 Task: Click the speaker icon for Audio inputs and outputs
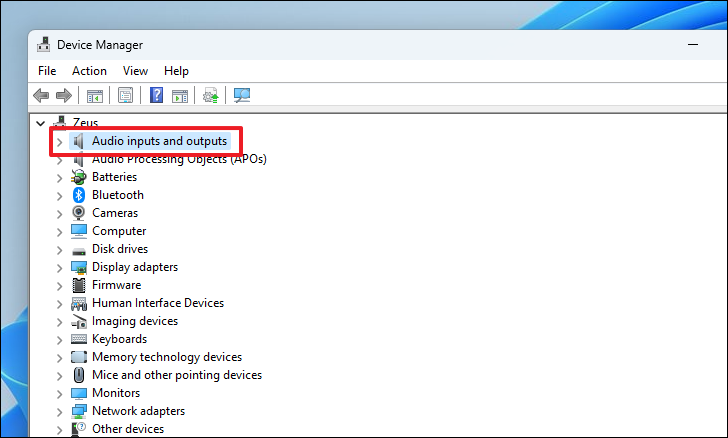click(x=79, y=141)
